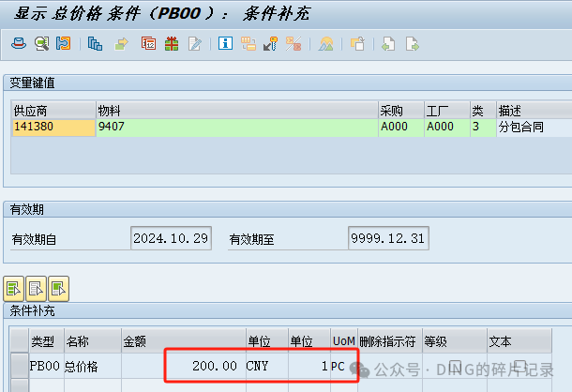Click the key with arrow icon

[271, 43]
